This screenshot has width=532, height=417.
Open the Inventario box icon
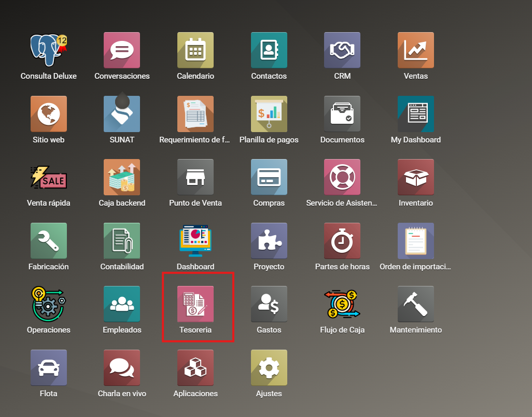tap(416, 177)
